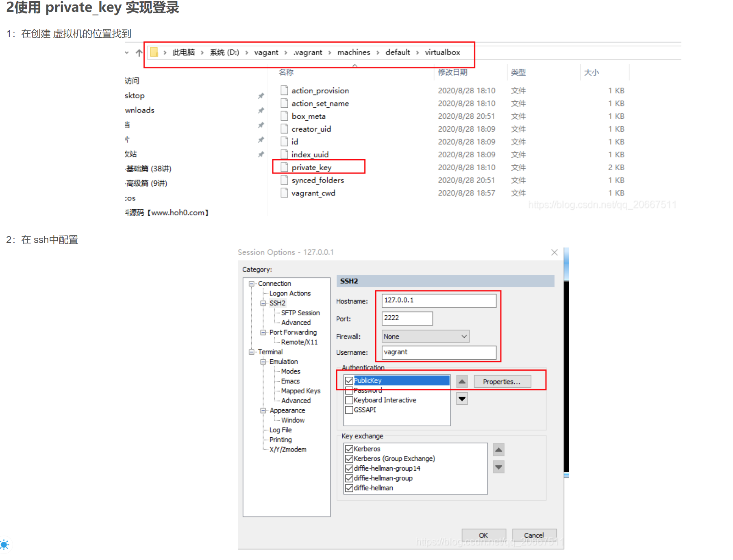
Task: Select the Emacs category
Action: (290, 381)
